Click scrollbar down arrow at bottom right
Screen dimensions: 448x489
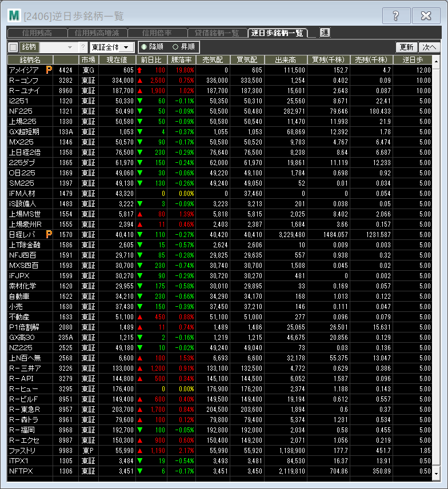click(436, 474)
